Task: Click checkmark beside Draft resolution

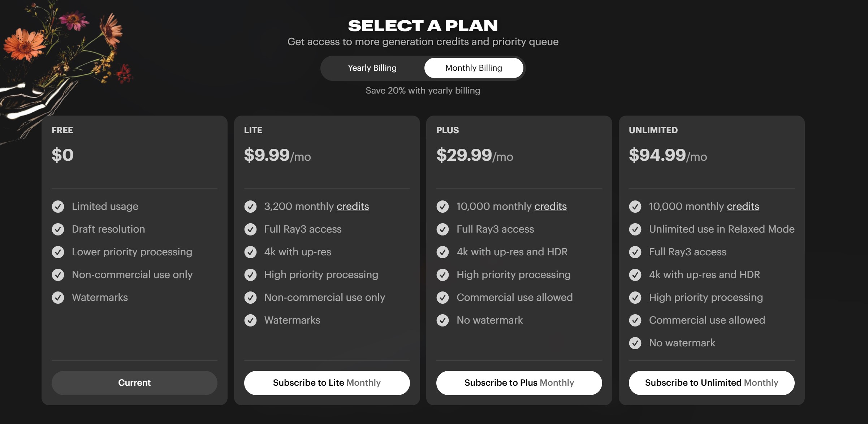Action: pyautogui.click(x=58, y=229)
